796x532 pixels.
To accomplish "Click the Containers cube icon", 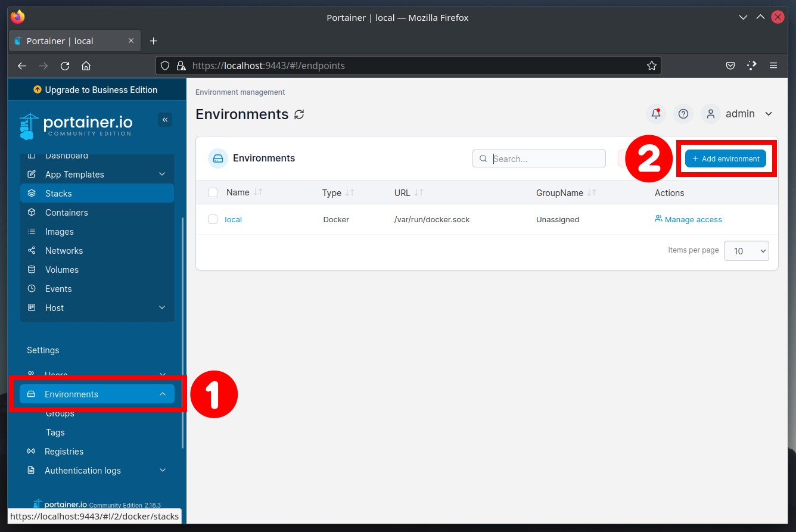I will point(32,213).
